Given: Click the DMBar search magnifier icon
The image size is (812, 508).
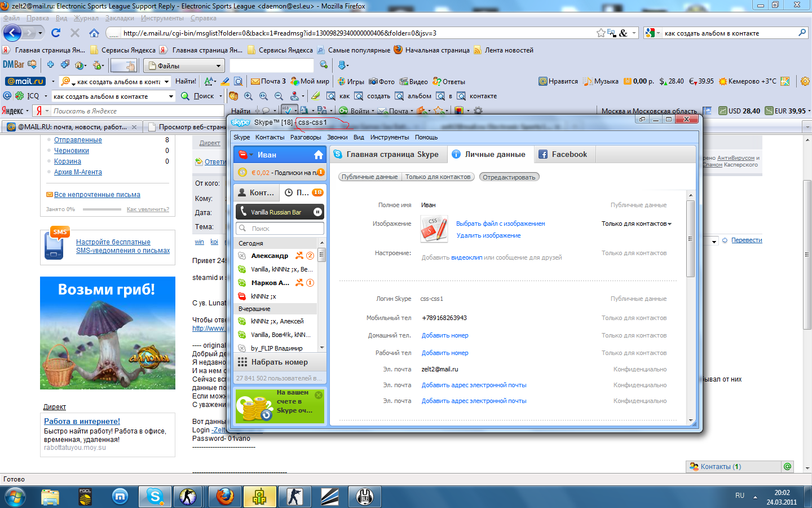Looking at the screenshot, I should click(x=324, y=65).
